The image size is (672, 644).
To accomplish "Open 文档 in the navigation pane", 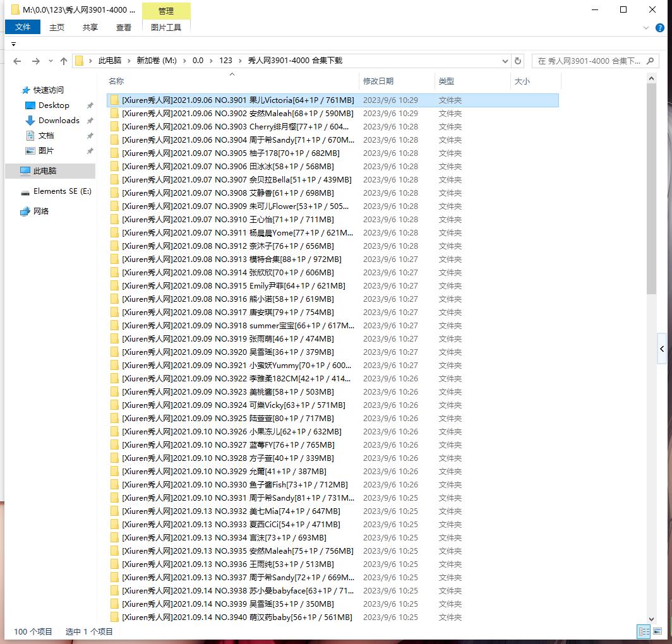I will click(x=46, y=136).
